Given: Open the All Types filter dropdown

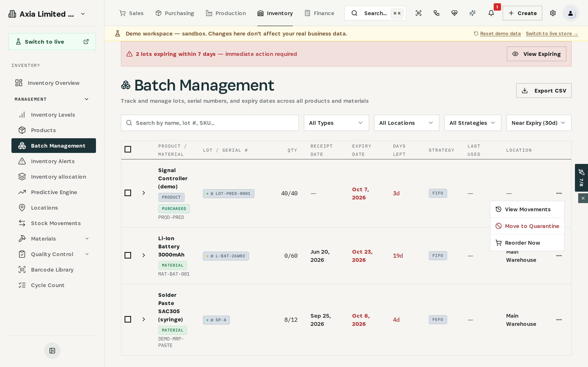Looking at the screenshot, I should coord(336,123).
